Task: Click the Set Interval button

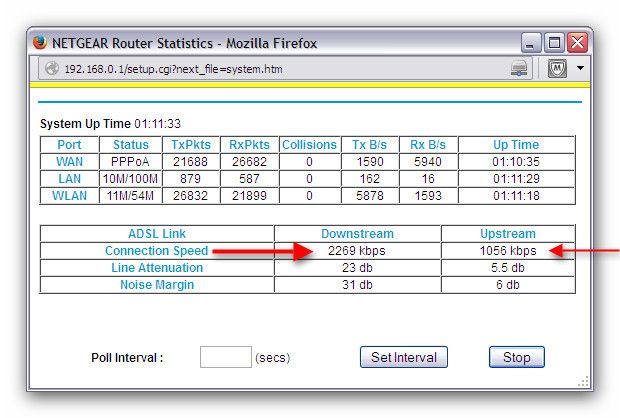Action: tap(404, 357)
